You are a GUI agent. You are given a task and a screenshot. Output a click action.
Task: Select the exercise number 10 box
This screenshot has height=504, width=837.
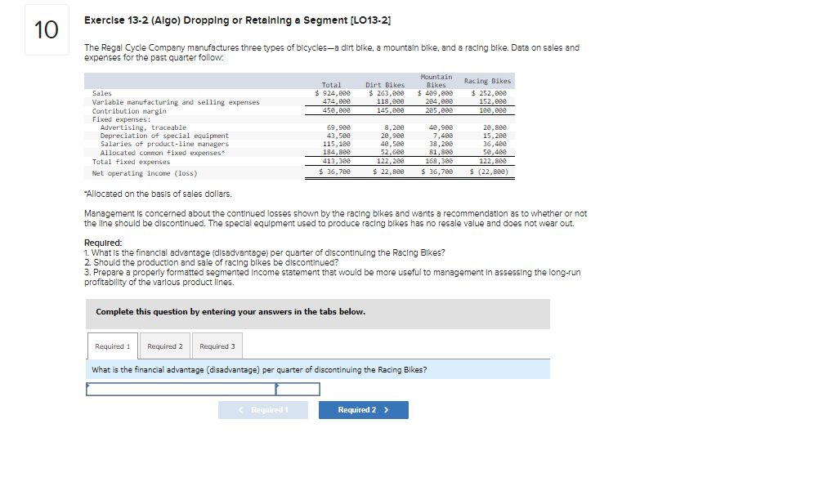point(46,30)
